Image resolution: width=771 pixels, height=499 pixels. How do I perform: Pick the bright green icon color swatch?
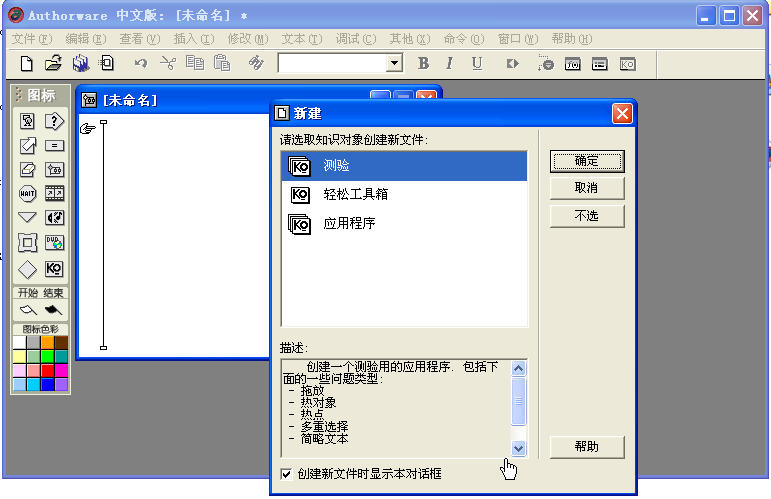(47, 356)
